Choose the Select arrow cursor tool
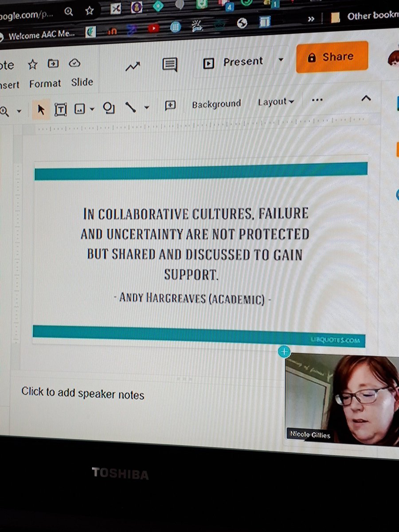The width and height of the screenshot is (399, 532). pos(41,110)
